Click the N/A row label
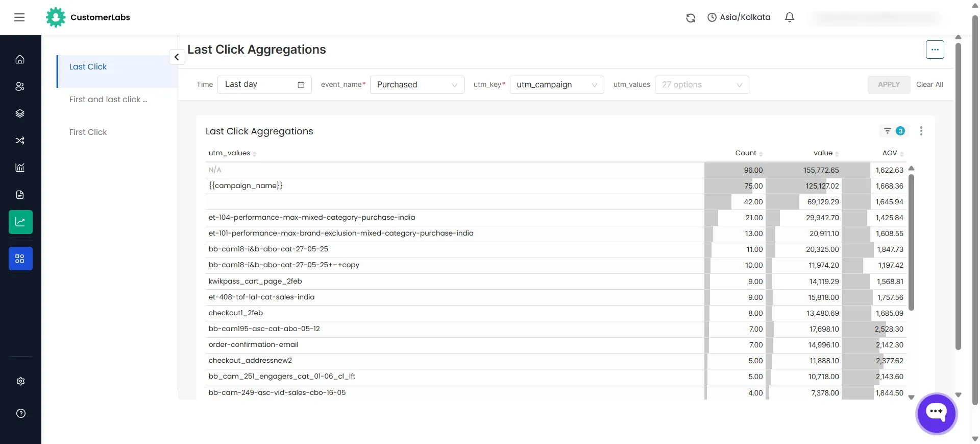Image resolution: width=980 pixels, height=444 pixels. 215,170
